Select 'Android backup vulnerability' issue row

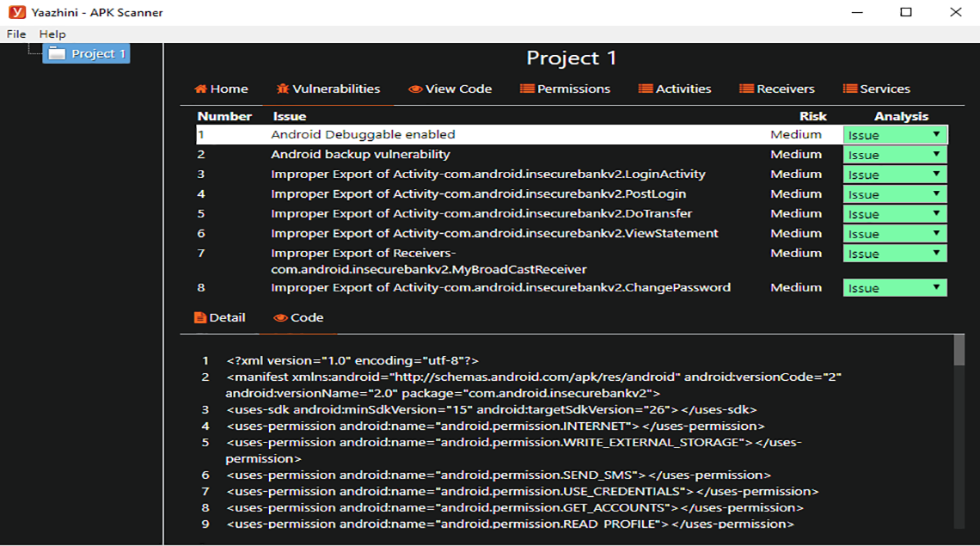click(x=572, y=155)
